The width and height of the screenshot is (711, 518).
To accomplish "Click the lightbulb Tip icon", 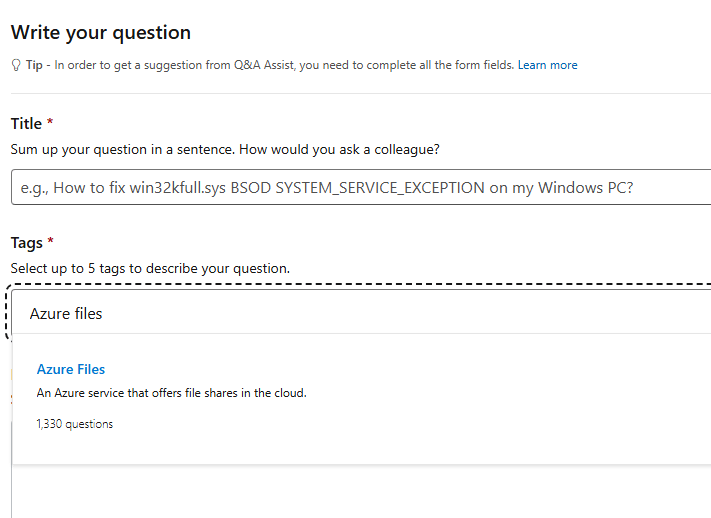I will [x=15, y=65].
